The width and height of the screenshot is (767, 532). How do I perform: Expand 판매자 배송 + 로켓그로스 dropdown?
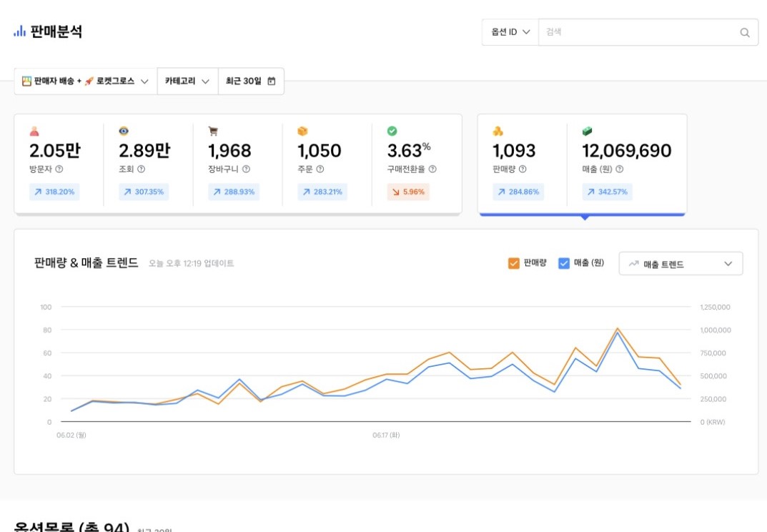85,82
